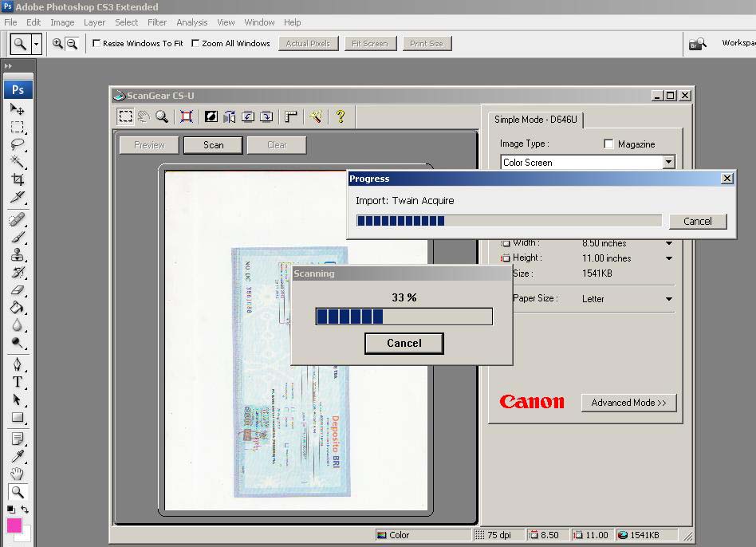Viewport: 756px width, 547px height.
Task: Cancel the scanning progress at 33%
Action: pos(404,344)
